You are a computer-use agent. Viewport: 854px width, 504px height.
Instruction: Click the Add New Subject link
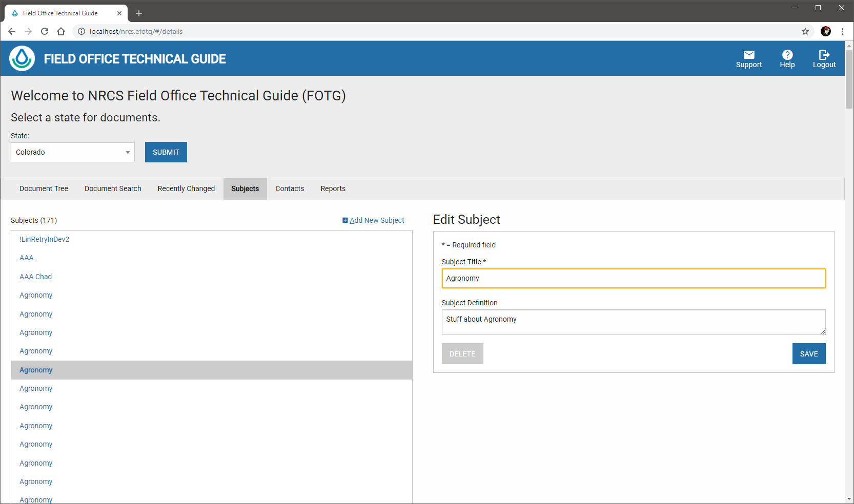[x=373, y=220]
